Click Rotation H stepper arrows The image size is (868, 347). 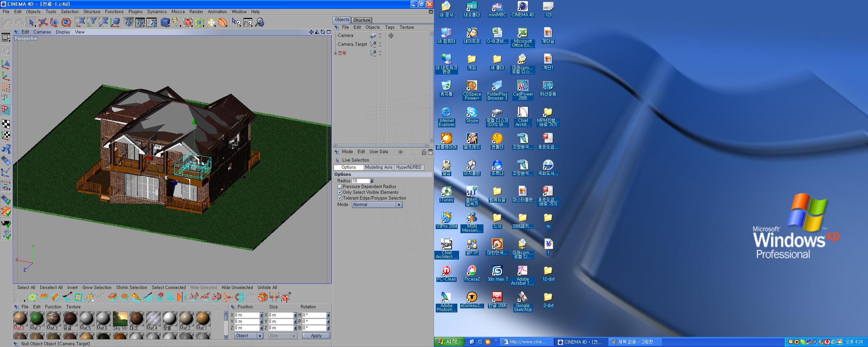(328, 315)
